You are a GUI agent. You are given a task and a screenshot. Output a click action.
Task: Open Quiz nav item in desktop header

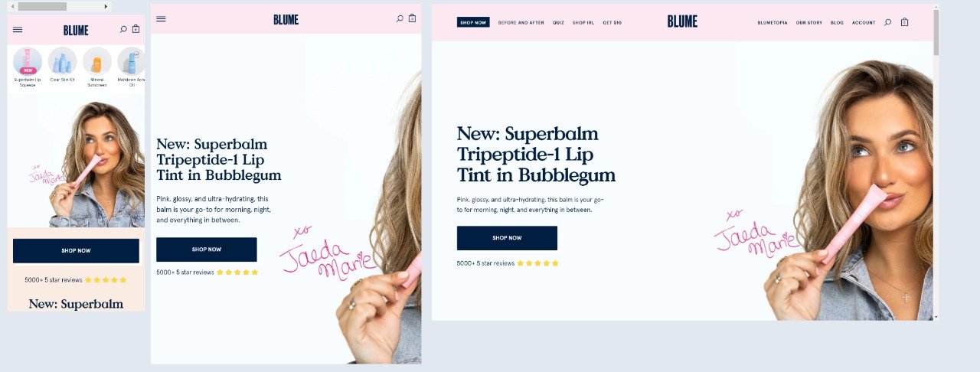[558, 23]
